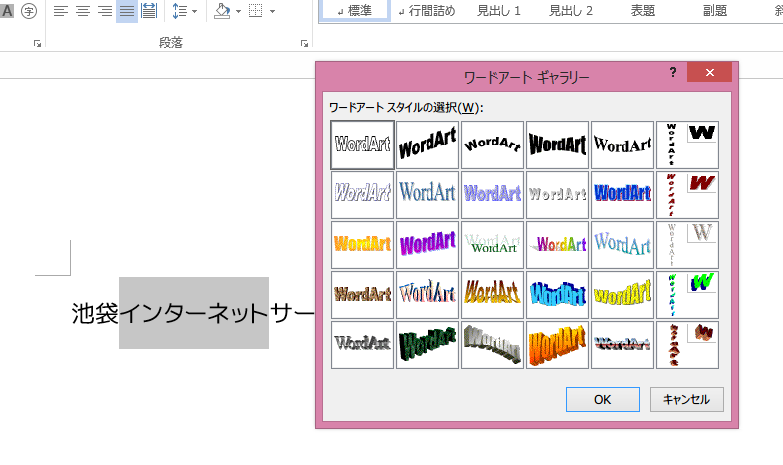Select the gray thin vertical WordArt style
The width and height of the screenshot is (783, 465).
pyautogui.click(x=688, y=245)
